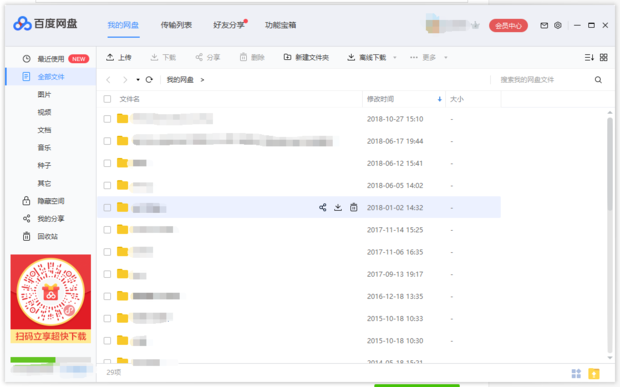The image size is (620, 387).
Task: Filter by 音乐 category
Action: [x=44, y=148]
